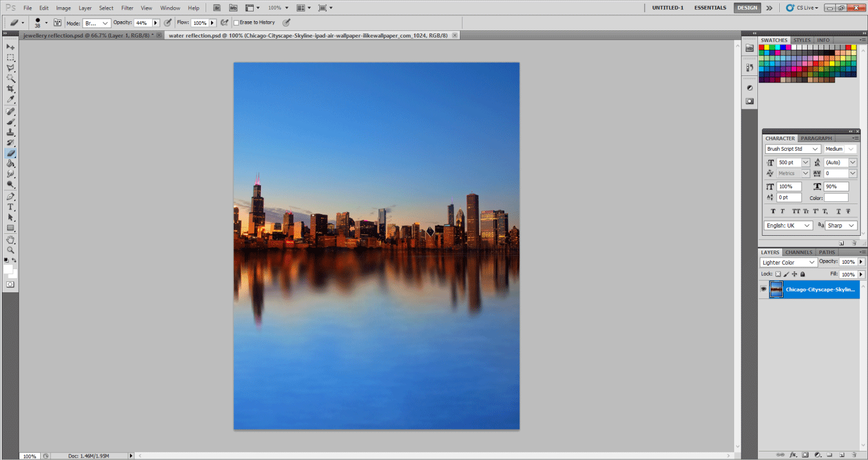Switch to jewellery reflection.psd document tab

pos(89,36)
